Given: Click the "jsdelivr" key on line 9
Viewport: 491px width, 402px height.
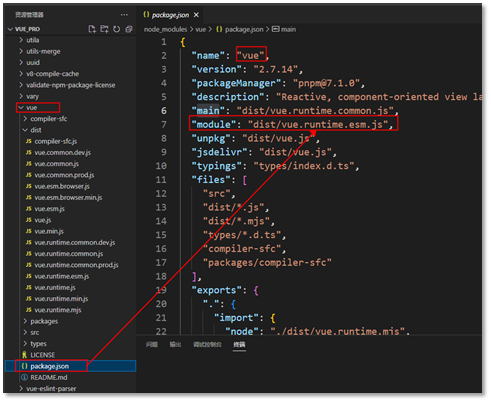Looking at the screenshot, I should pos(219,152).
